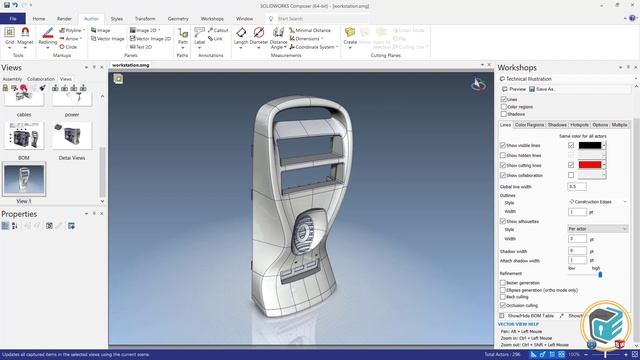This screenshot has width=640, height=360.
Task: Click the Save icon in title bar
Action: pos(7,5)
